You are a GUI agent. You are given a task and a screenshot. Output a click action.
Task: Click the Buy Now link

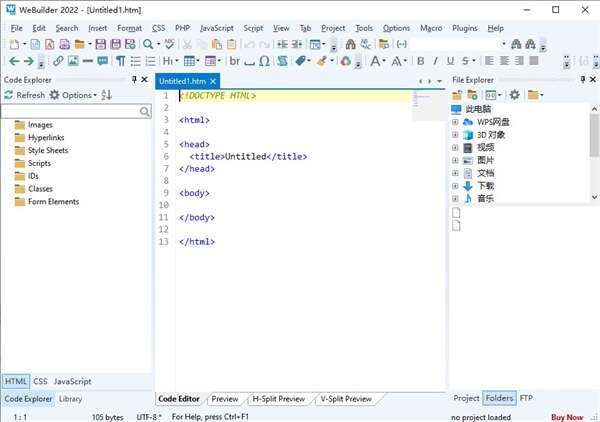tap(567, 416)
